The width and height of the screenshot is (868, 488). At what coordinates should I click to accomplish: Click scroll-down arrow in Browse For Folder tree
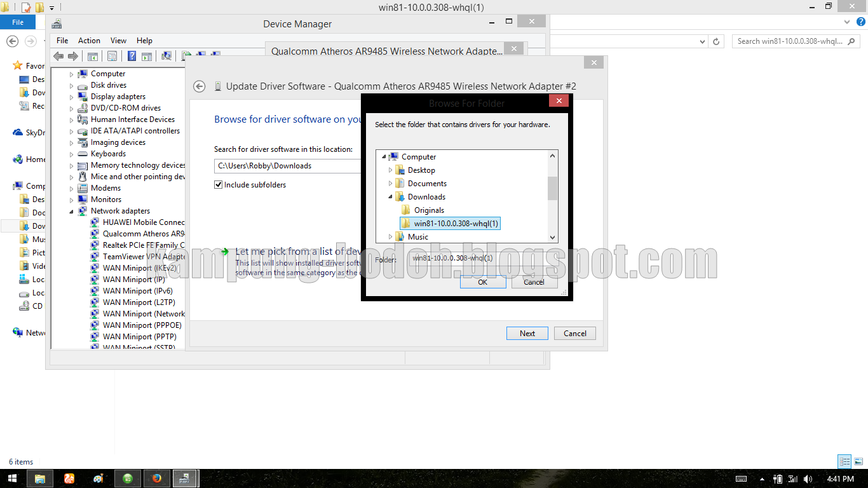pos(553,237)
